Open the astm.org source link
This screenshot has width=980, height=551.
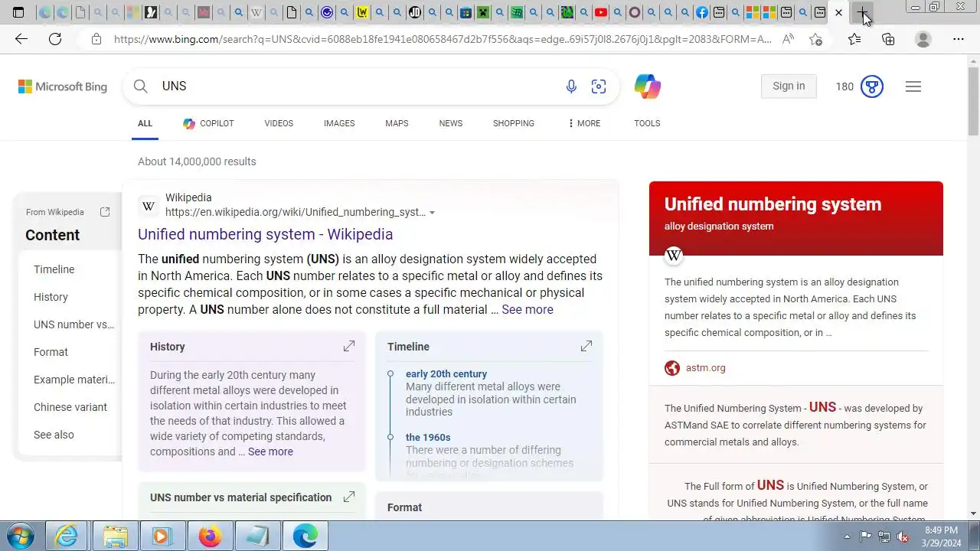click(706, 368)
